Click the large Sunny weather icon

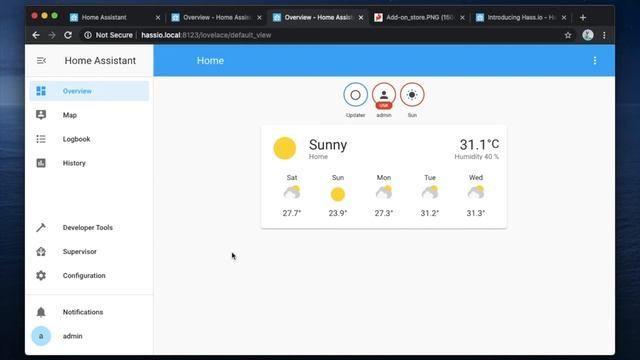pos(284,148)
